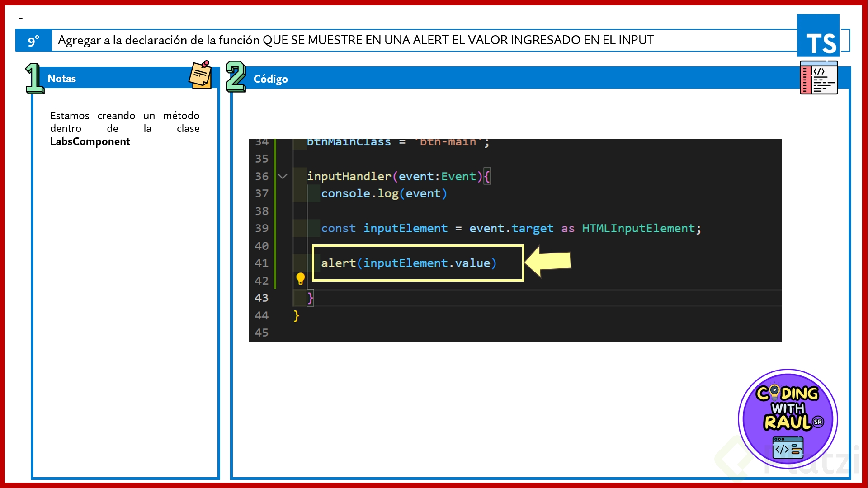This screenshot has height=488, width=868.
Task: Collapse the inputHandler function fold chevron
Action: 283,176
